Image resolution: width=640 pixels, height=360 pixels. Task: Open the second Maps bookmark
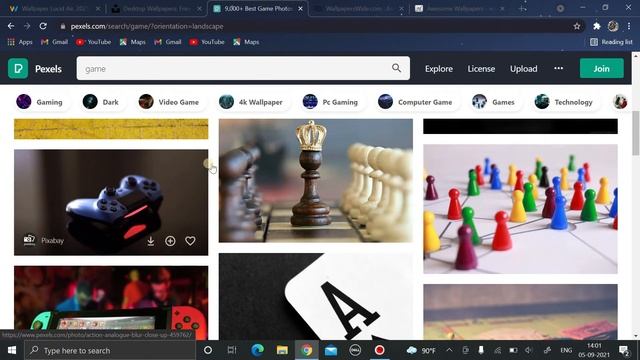pyautogui.click(x=246, y=42)
